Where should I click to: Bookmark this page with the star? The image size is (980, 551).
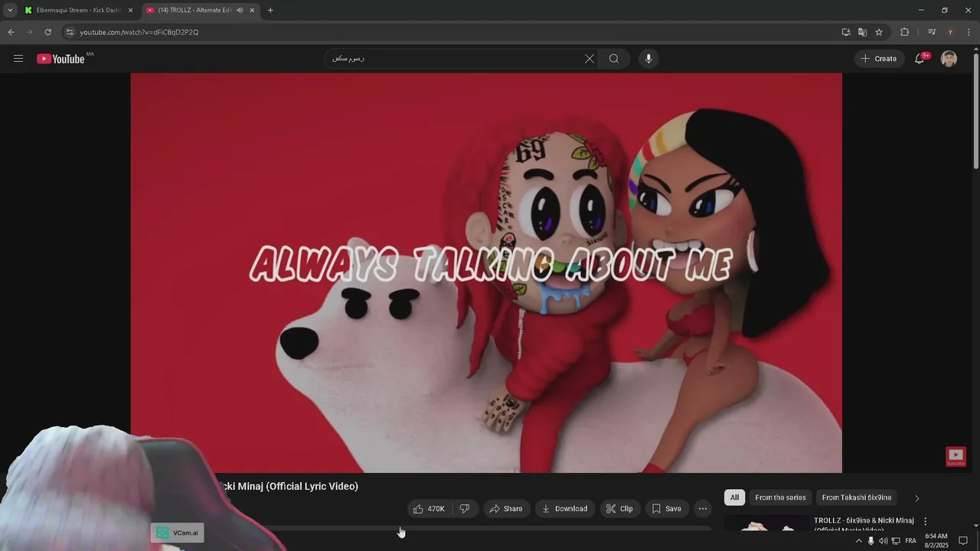pyautogui.click(x=879, y=32)
